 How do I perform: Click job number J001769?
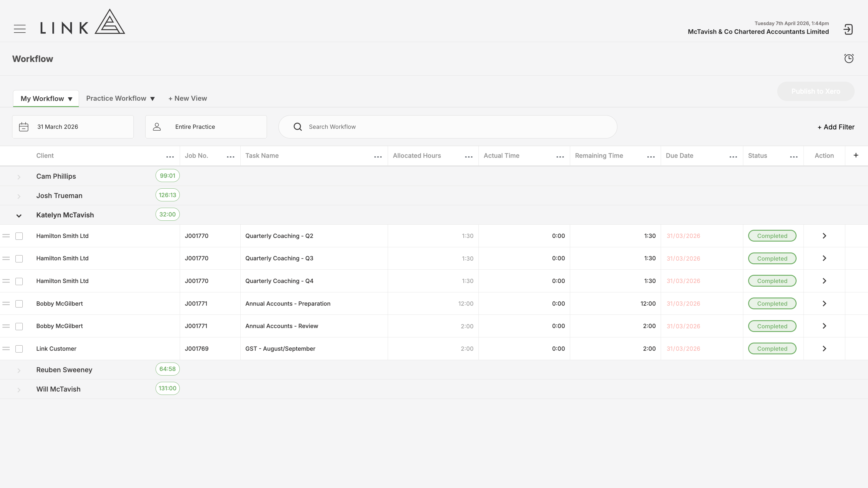[x=196, y=349]
